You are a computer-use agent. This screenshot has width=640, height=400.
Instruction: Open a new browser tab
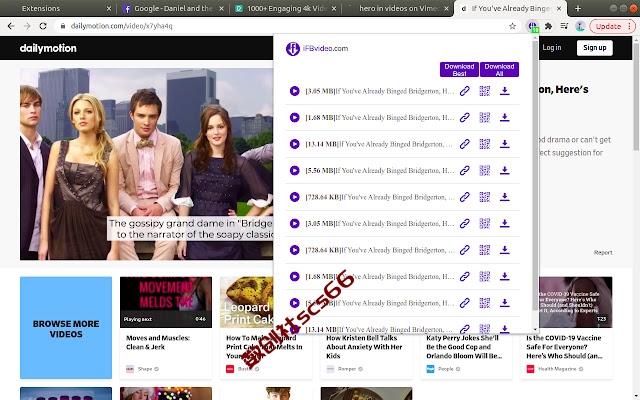578,9
